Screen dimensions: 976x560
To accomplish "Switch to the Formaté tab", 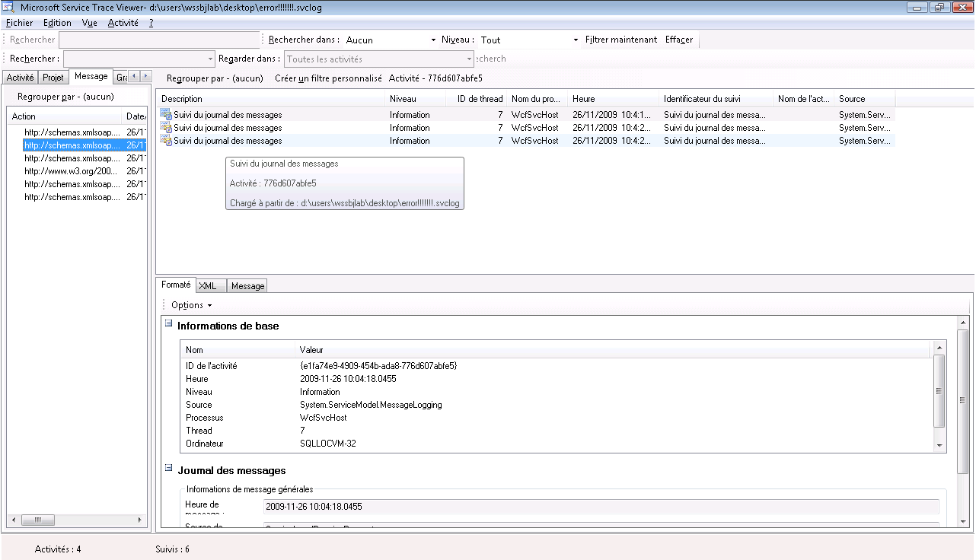I will [x=176, y=285].
